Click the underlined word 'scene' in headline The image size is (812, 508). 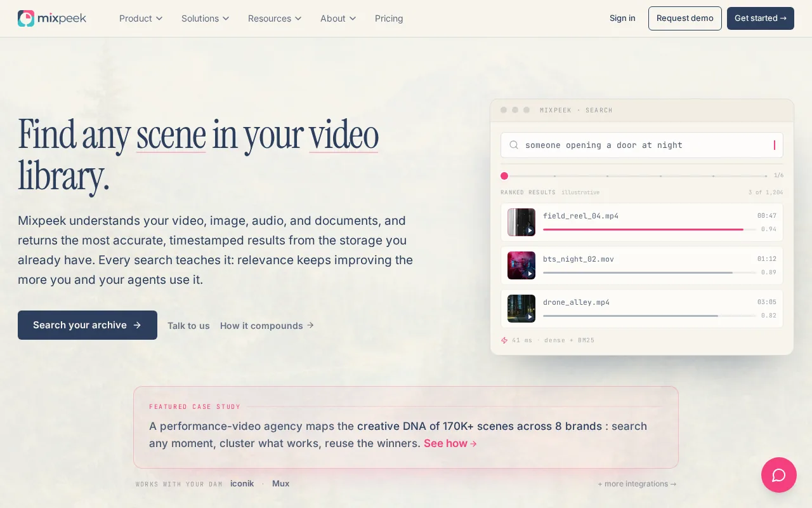click(x=171, y=135)
